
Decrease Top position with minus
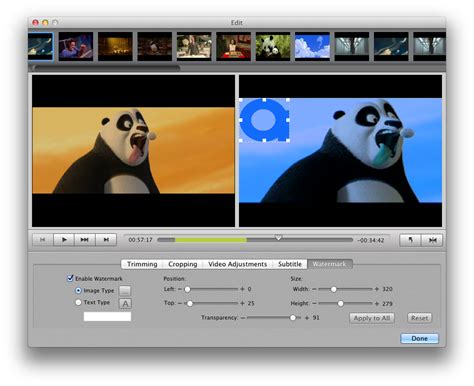(x=180, y=303)
